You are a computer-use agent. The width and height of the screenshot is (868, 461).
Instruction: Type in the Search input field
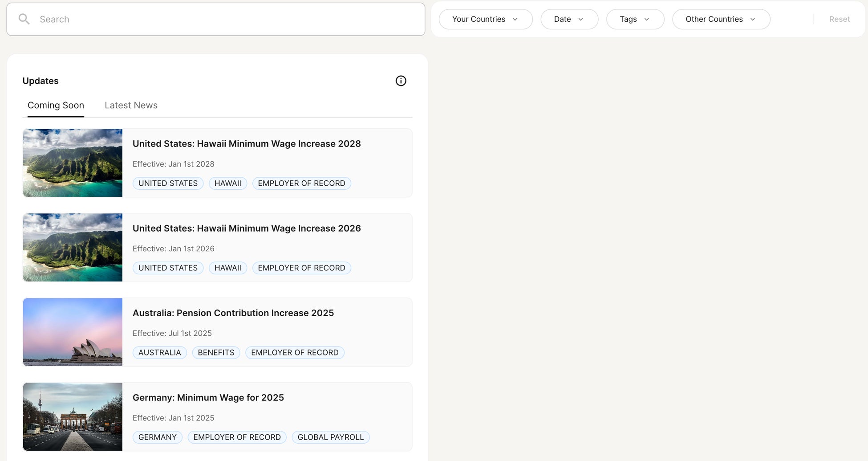223,19
